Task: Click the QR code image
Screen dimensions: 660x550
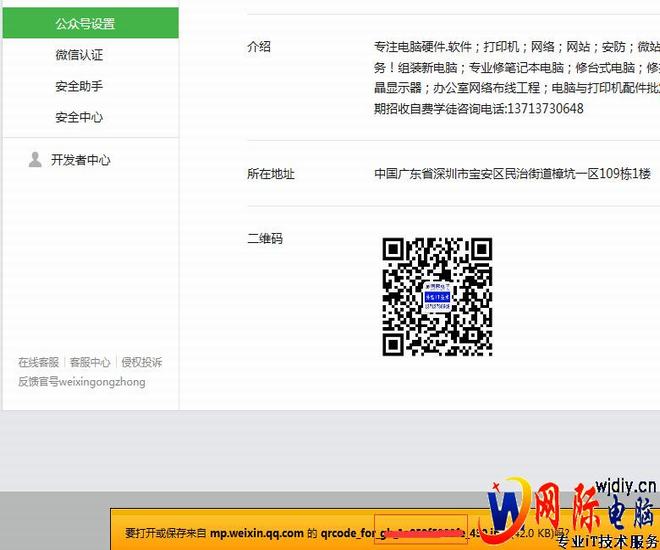Action: 438,297
